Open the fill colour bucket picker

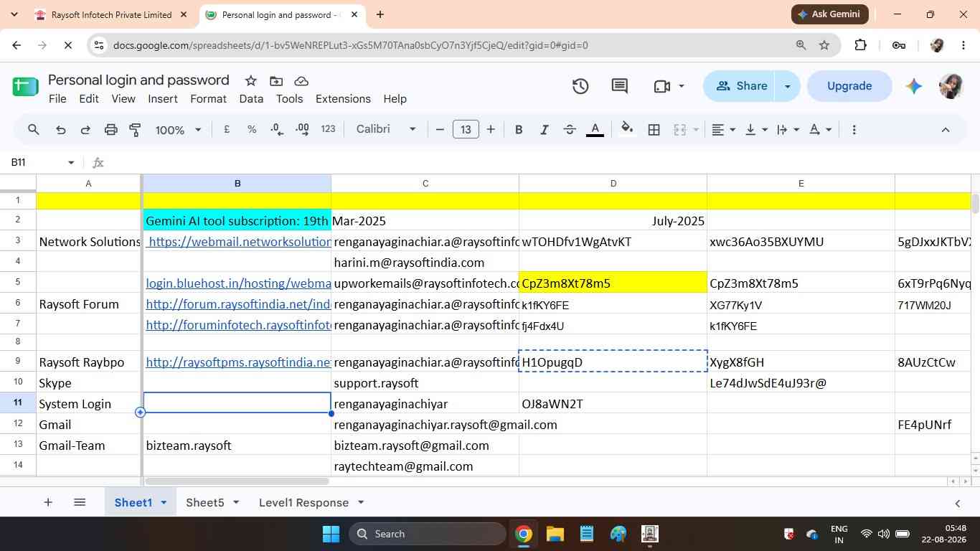pos(626,130)
